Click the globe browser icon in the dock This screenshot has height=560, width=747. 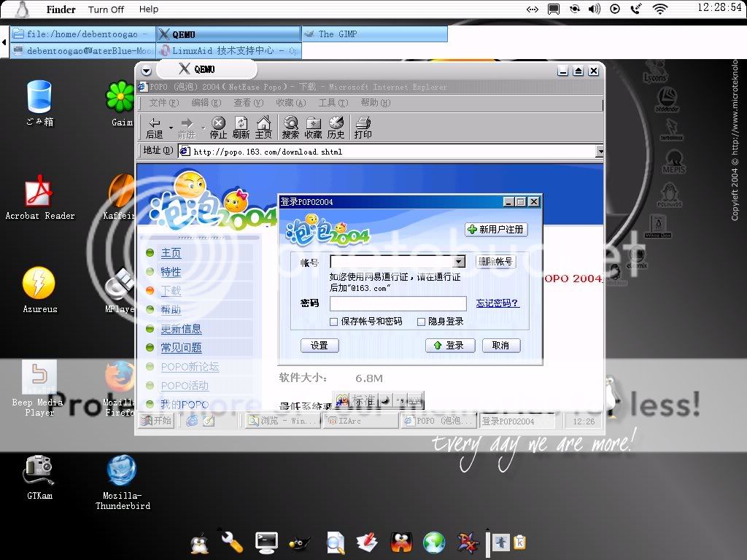point(435,542)
